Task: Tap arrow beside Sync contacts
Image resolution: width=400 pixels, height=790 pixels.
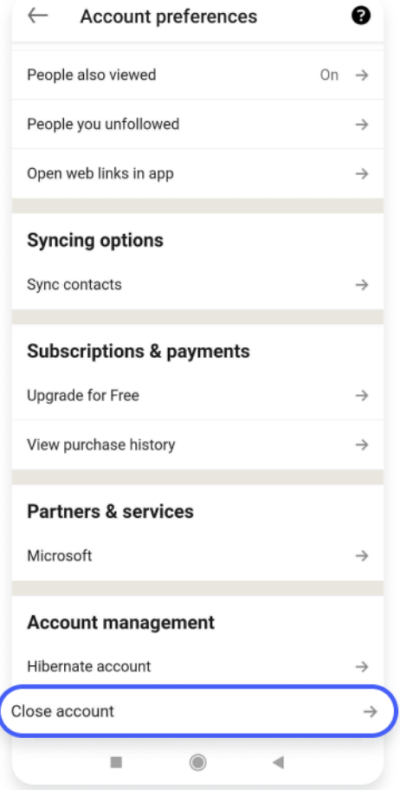Action: click(362, 285)
